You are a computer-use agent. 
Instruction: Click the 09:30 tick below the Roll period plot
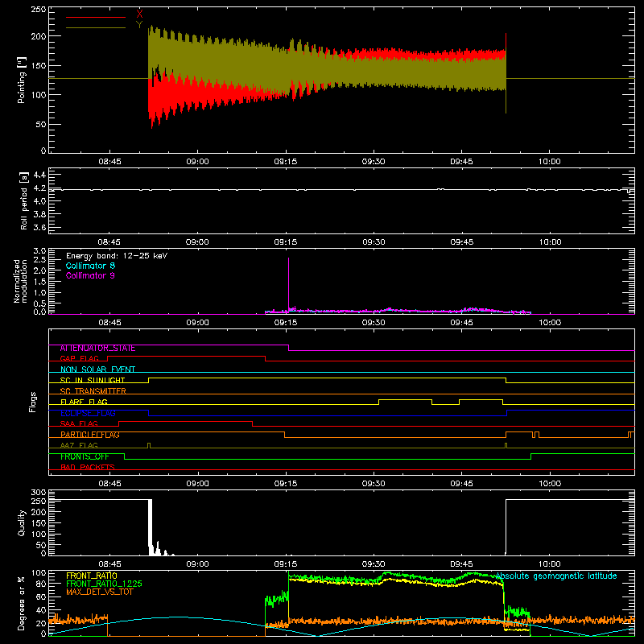coord(374,242)
